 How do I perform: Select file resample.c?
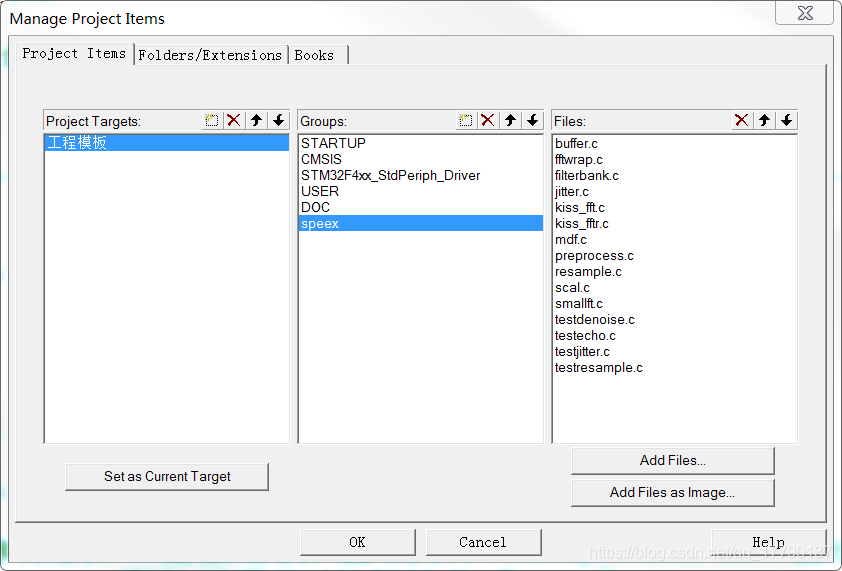[x=674, y=272]
